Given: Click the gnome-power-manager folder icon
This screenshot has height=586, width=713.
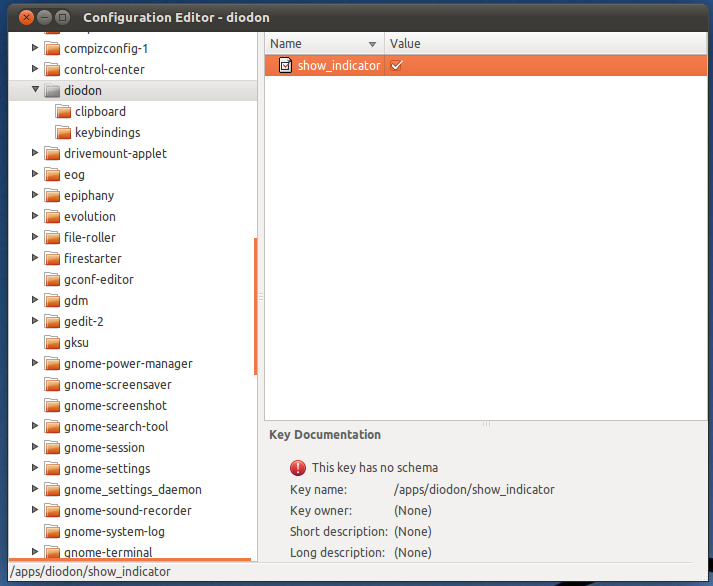Looking at the screenshot, I should click(x=52, y=363).
